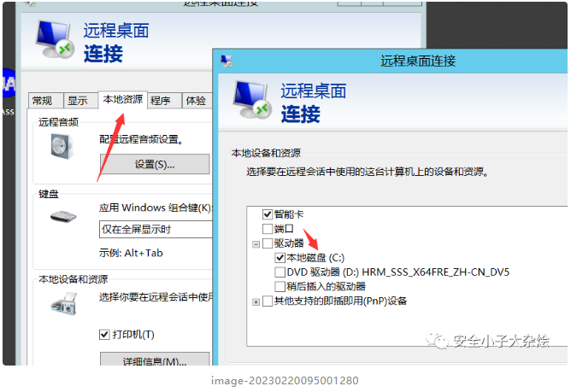Click the 应用 Windows 组合键(K) label
This screenshot has width=571, height=392.
[x=156, y=208]
